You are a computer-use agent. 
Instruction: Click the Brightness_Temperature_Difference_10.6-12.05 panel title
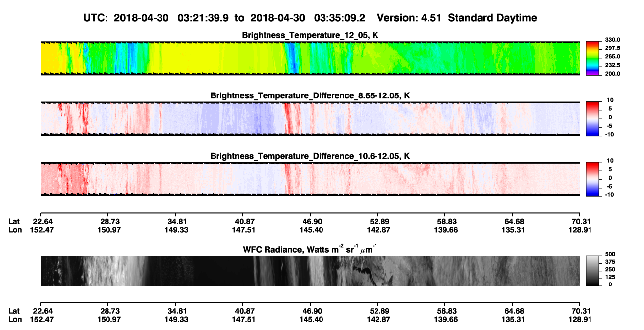310,156
